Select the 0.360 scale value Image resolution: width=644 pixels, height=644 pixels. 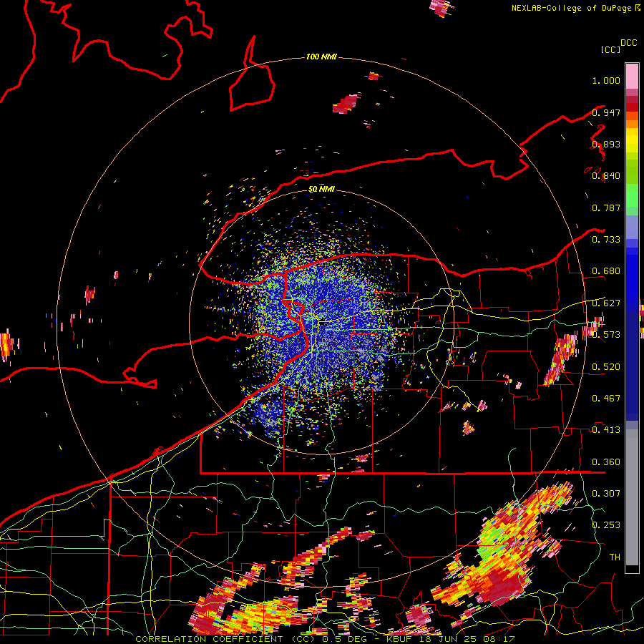[606, 462]
